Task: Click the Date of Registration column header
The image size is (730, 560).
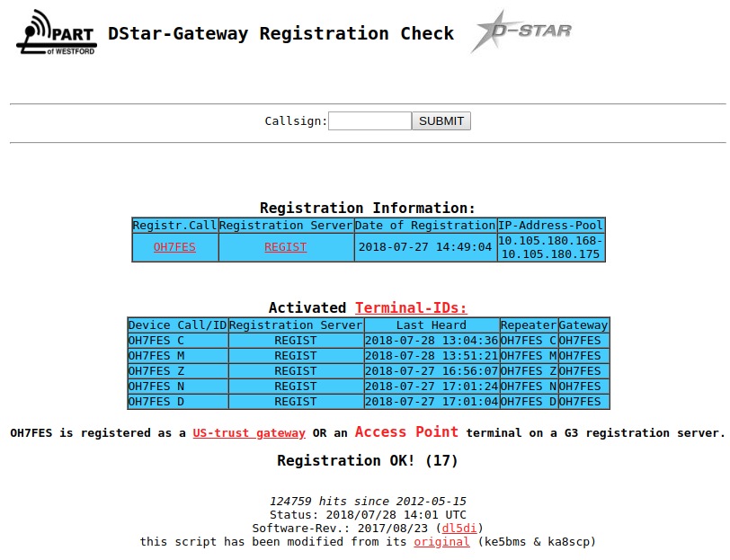Action: tap(425, 226)
